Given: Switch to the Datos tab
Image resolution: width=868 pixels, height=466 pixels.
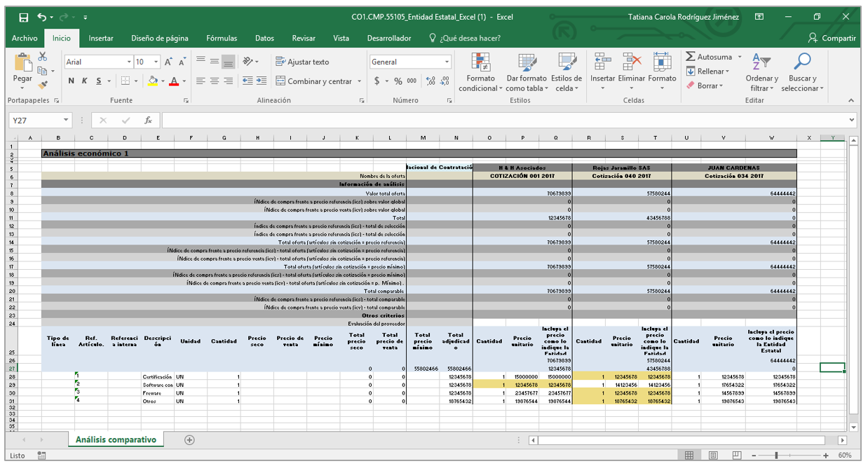Looking at the screenshot, I should click(x=264, y=38).
